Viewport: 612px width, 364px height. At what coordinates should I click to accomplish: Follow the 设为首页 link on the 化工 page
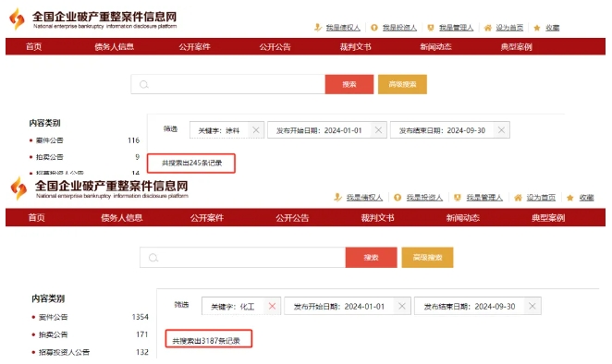(x=541, y=198)
